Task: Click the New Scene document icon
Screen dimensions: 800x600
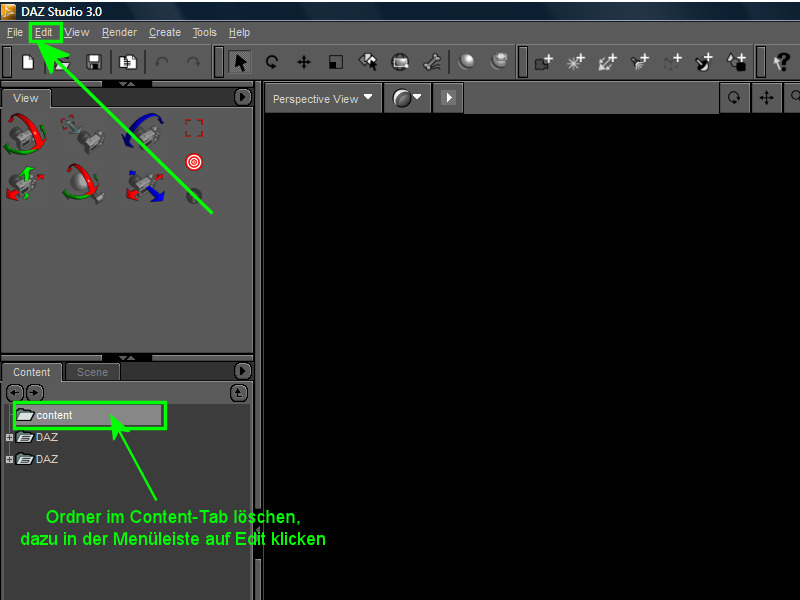Action: [28, 62]
